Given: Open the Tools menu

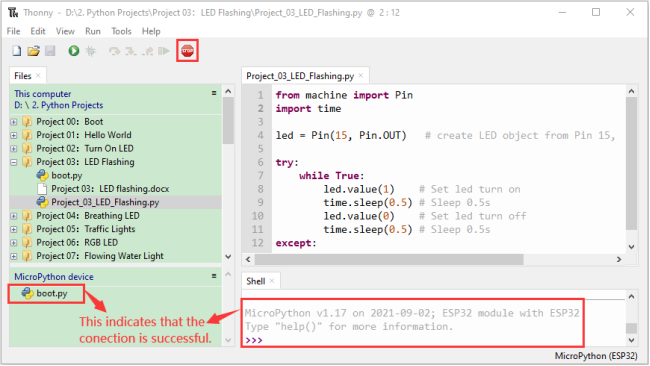Looking at the screenshot, I should coord(121,31).
